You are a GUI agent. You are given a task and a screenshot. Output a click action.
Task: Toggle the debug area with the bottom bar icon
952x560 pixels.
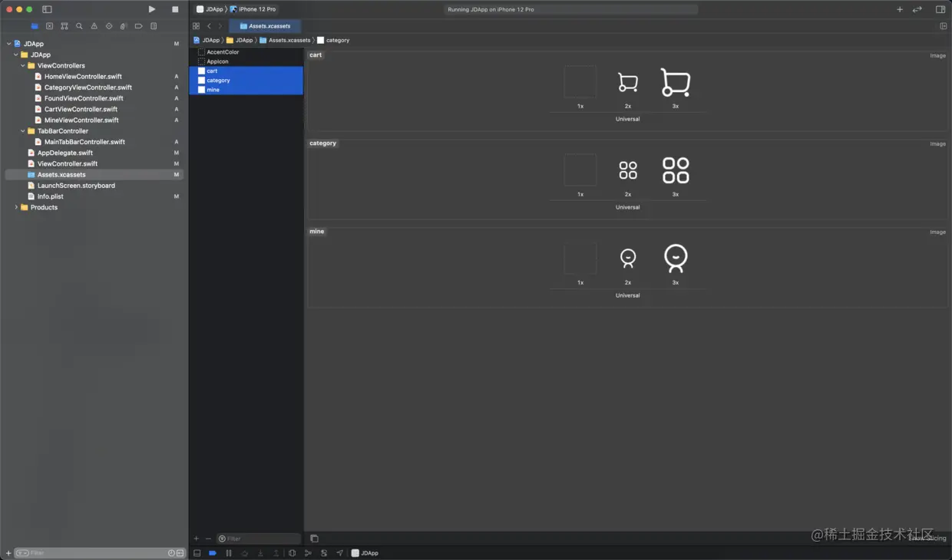click(197, 553)
